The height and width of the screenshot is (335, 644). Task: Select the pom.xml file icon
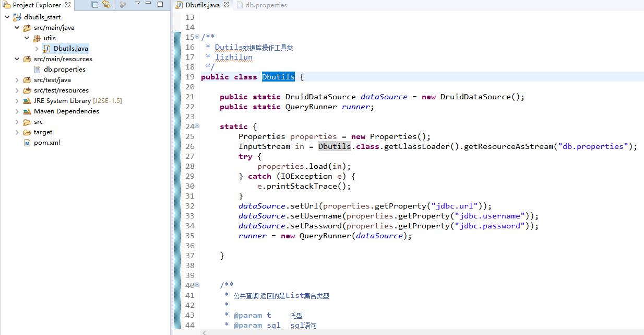[x=27, y=143]
